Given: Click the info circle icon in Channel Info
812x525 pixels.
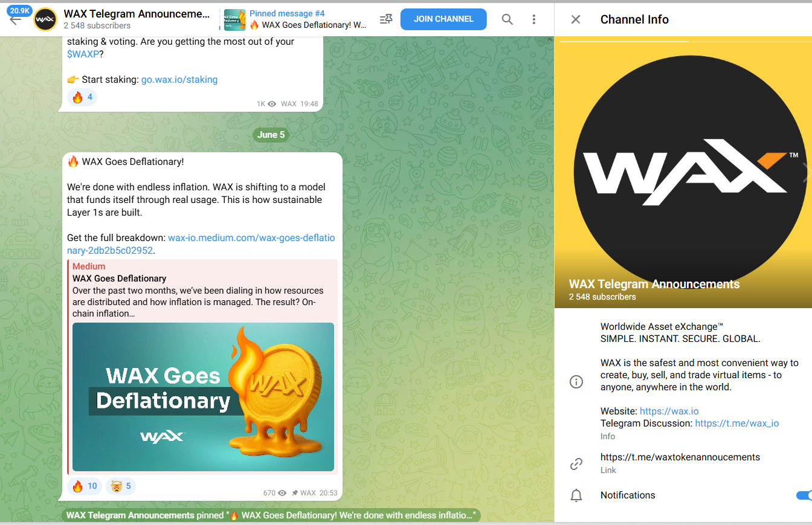Looking at the screenshot, I should tap(576, 382).
